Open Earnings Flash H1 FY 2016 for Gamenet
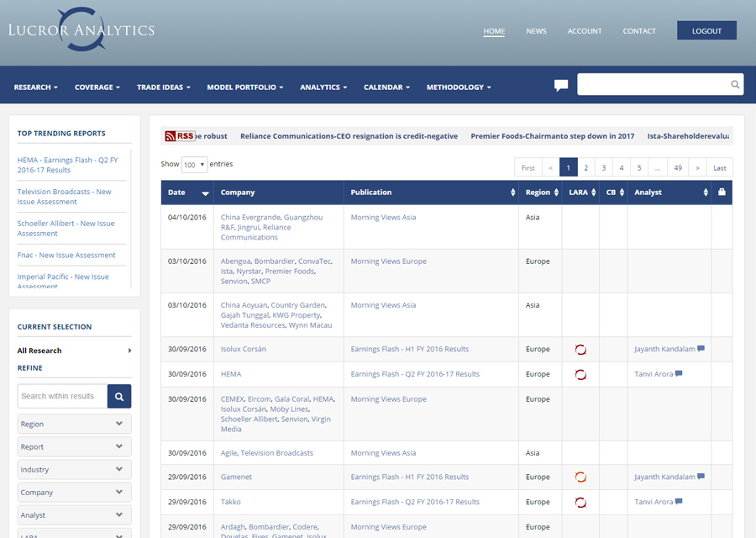This screenshot has width=756, height=538. click(x=410, y=477)
